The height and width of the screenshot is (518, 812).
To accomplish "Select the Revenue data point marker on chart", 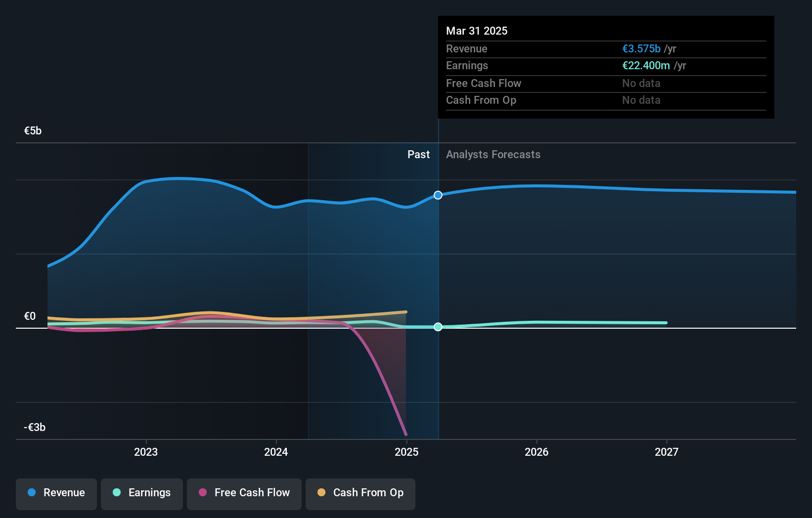I will point(438,195).
